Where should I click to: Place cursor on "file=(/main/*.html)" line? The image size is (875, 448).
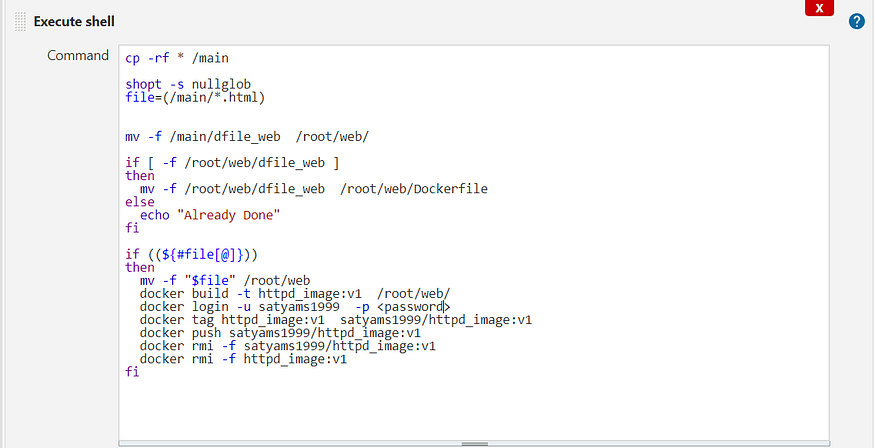pos(195,98)
